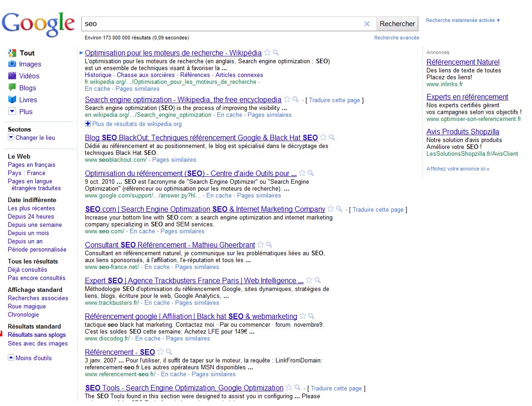Click magnifier next to SEO.com result
Image resolution: width=532 pixels, height=406 pixels.
tap(339, 209)
